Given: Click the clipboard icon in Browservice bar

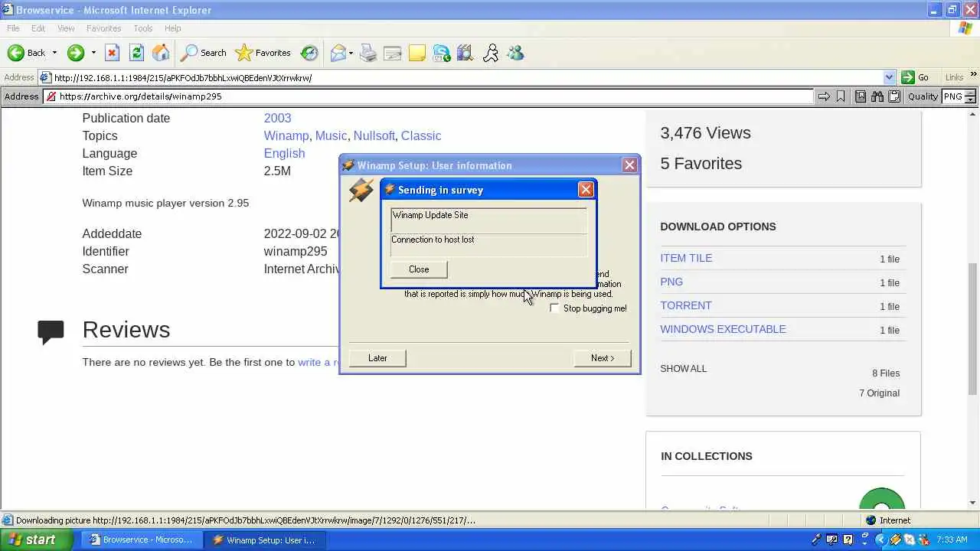Looking at the screenshot, I should [x=894, y=96].
